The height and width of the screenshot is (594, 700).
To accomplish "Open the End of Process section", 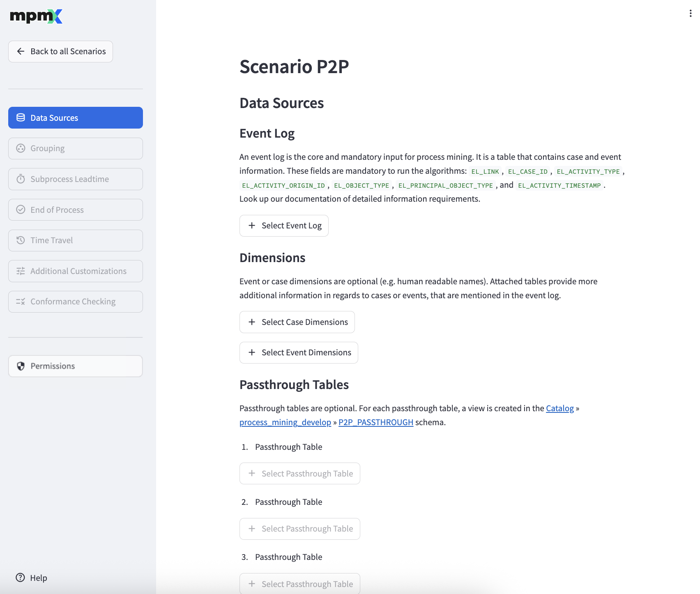I will coord(76,210).
